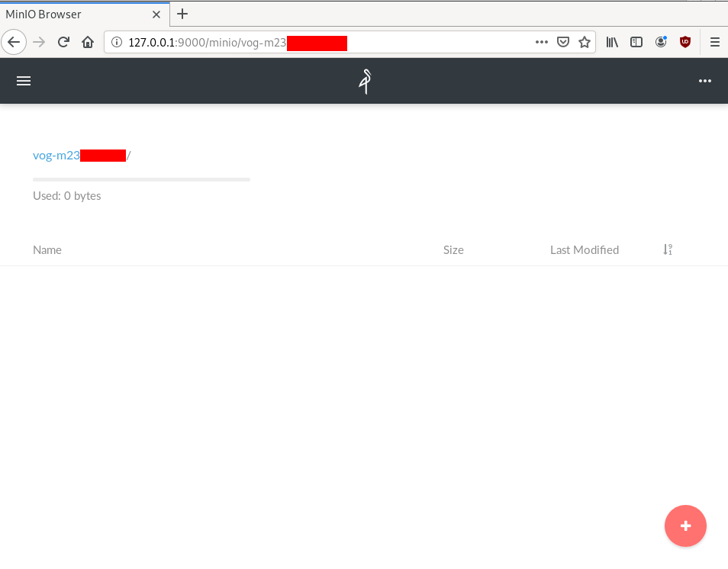The width and height of the screenshot is (728, 569).
Task: Click the red plus upload button
Action: click(685, 526)
